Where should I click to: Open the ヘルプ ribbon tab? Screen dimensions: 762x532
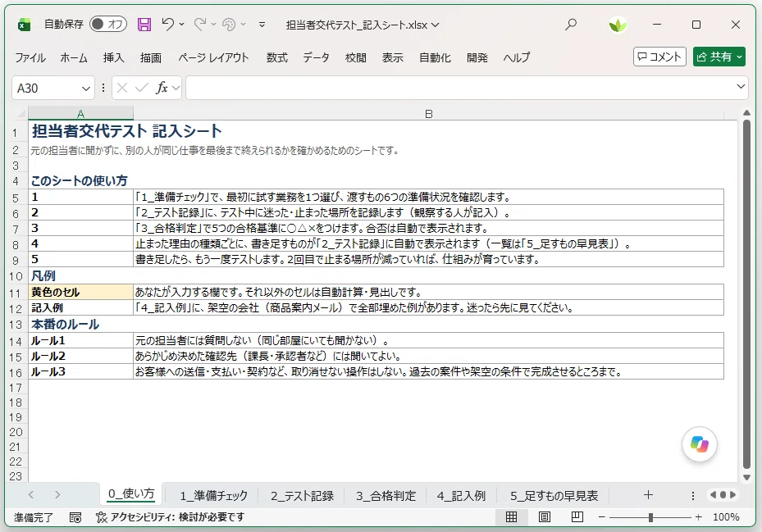517,57
